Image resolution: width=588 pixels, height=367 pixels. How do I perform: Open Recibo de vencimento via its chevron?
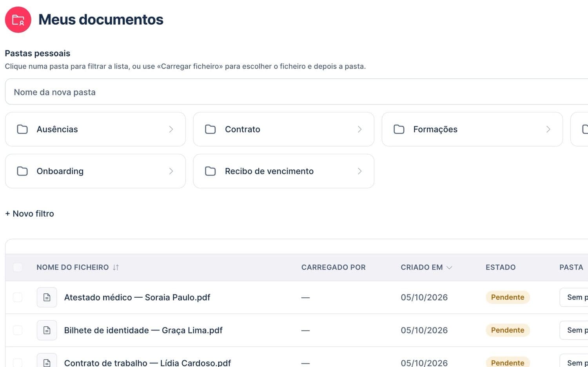359,171
